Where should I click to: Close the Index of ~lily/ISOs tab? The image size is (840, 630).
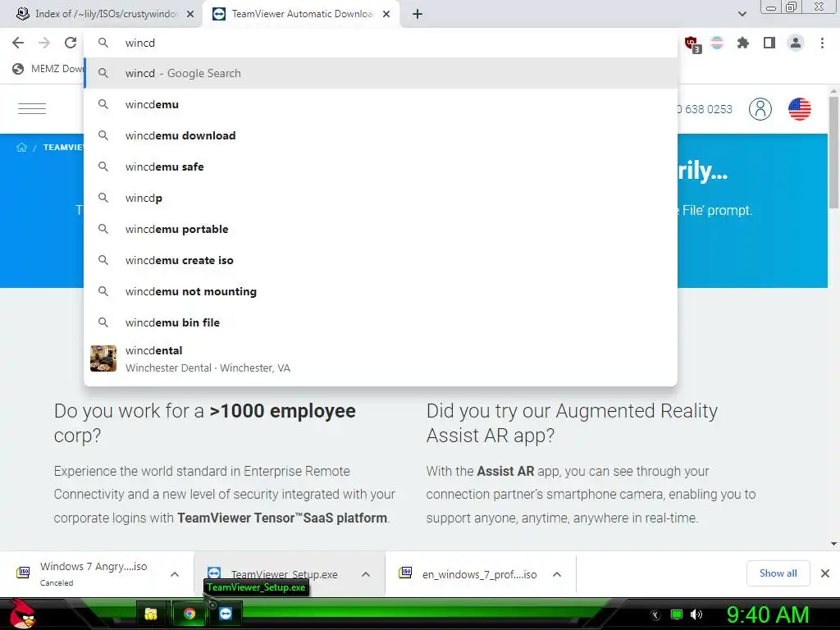point(190,15)
